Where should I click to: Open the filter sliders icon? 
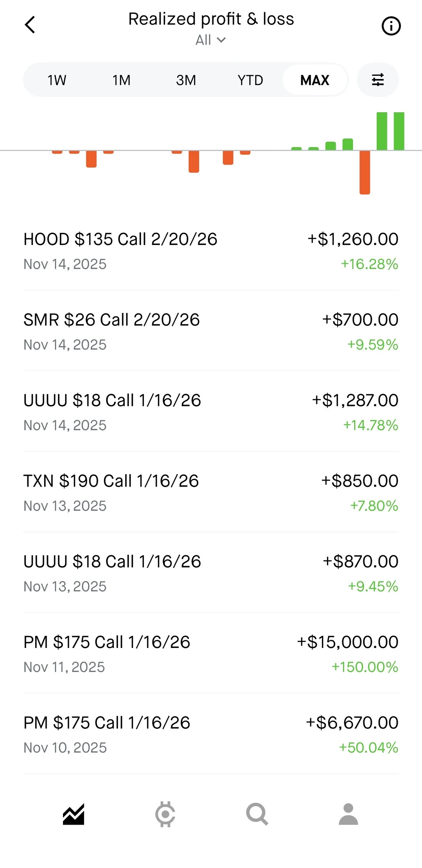(377, 80)
